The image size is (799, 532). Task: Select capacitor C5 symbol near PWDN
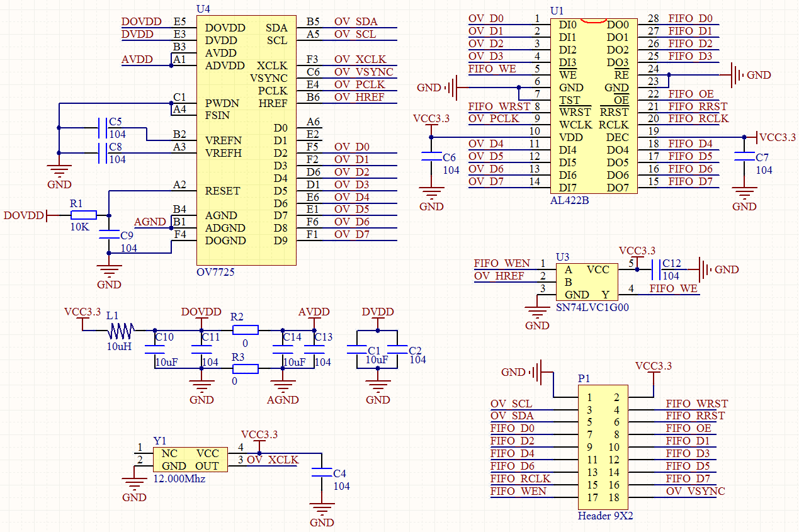[x=101, y=128]
